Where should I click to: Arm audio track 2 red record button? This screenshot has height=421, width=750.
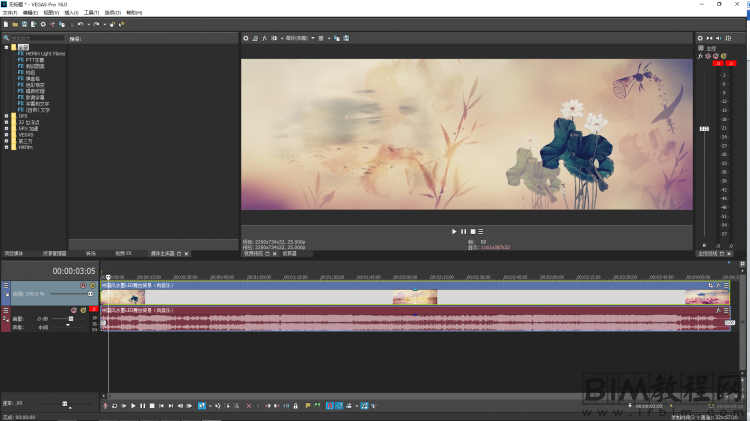93,310
